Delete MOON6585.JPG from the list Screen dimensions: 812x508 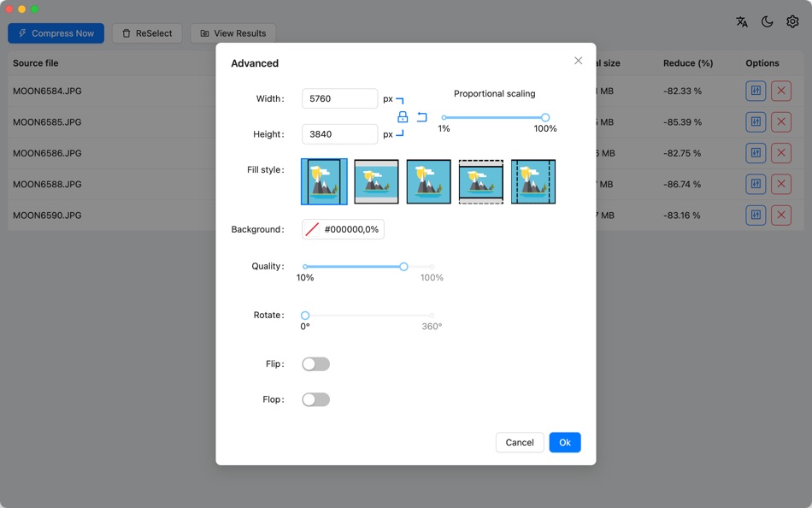(x=780, y=121)
